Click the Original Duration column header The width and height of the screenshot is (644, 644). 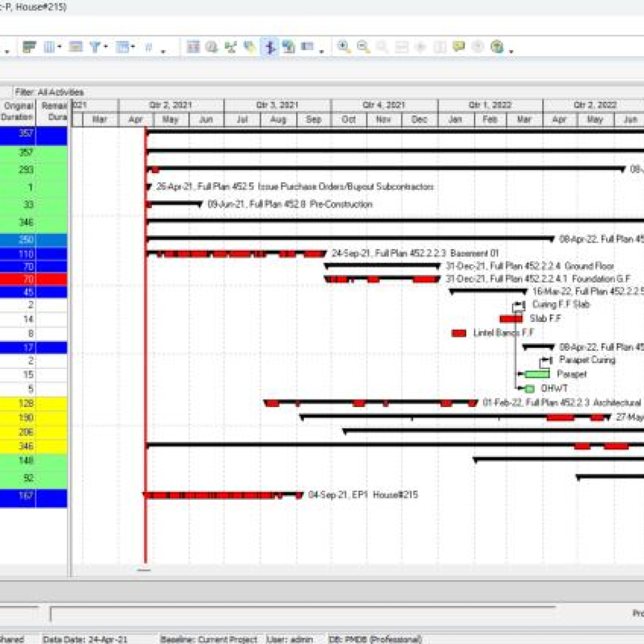(x=18, y=111)
